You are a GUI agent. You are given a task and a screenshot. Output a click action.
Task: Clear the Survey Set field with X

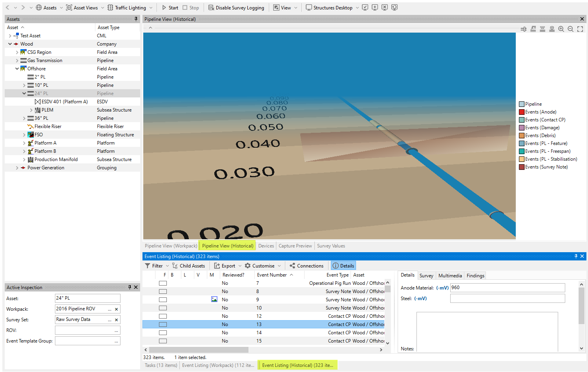coord(116,320)
